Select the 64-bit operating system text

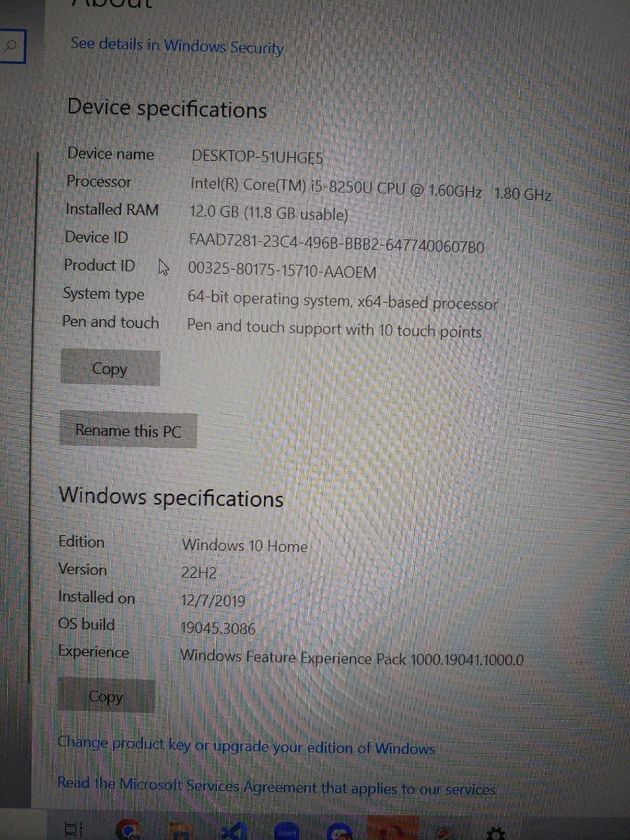click(x=342, y=301)
